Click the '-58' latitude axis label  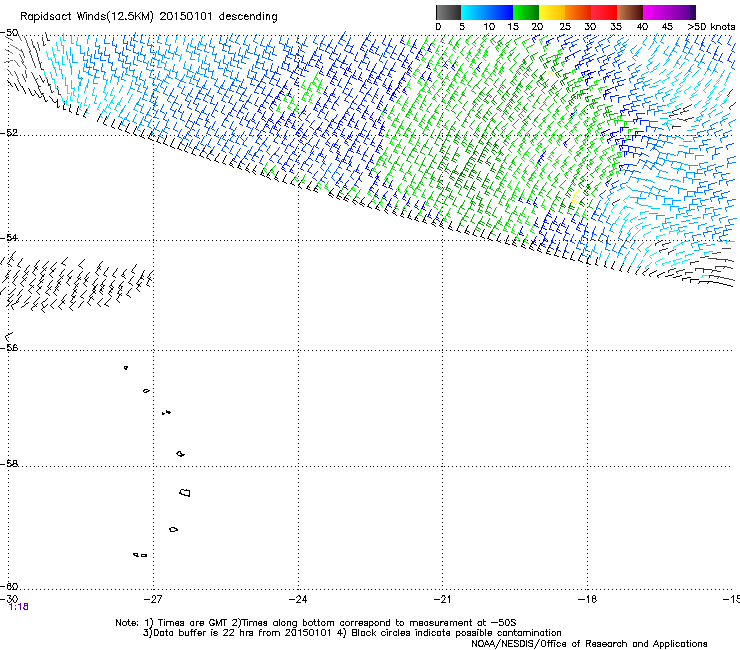9,464
